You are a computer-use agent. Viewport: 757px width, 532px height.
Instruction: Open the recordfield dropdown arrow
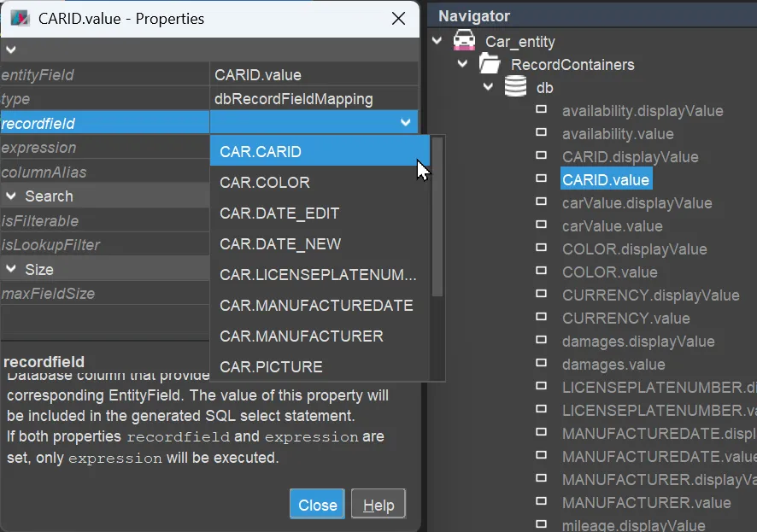(406, 122)
